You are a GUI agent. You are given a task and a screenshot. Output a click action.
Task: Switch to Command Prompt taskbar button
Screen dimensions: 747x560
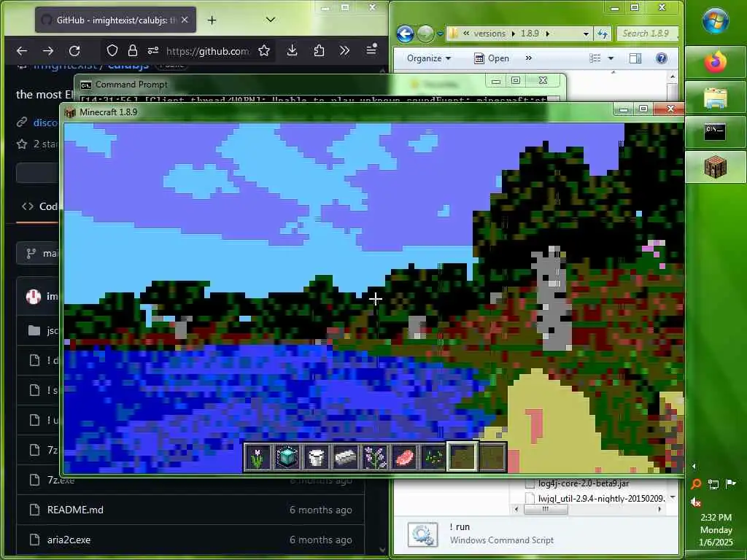715,132
